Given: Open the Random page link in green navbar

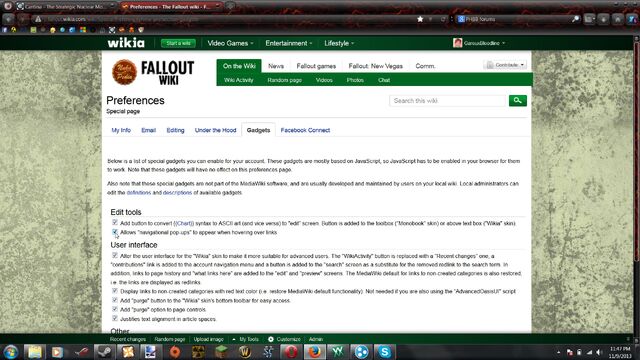Looking at the screenshot, I should (284, 80).
